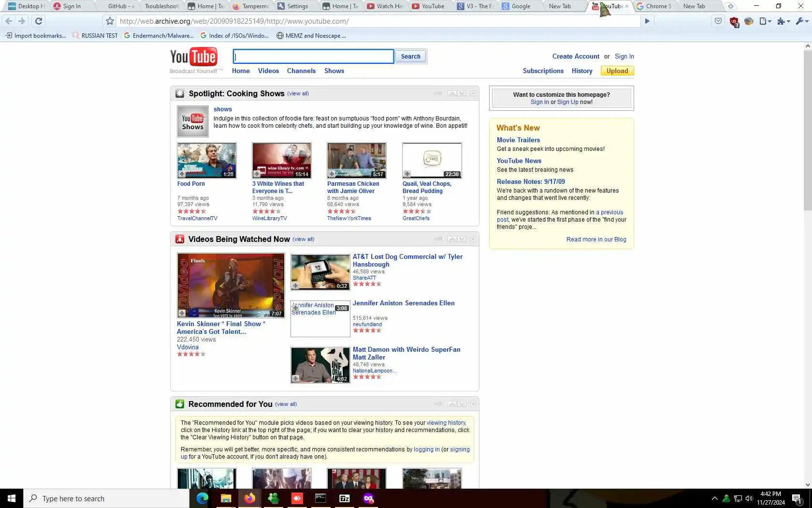Add Parmesan Chicken video to queue
This screenshot has width=812, height=508.
[332, 174]
